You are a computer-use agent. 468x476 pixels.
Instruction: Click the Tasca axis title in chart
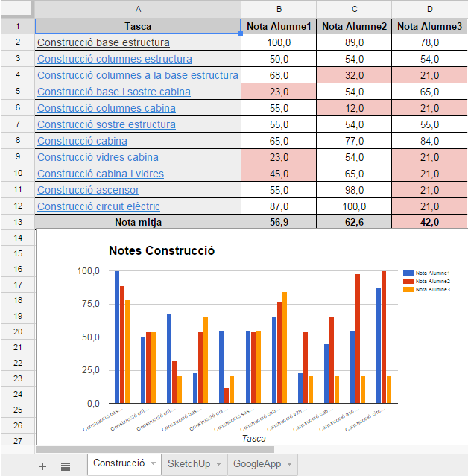(x=254, y=438)
